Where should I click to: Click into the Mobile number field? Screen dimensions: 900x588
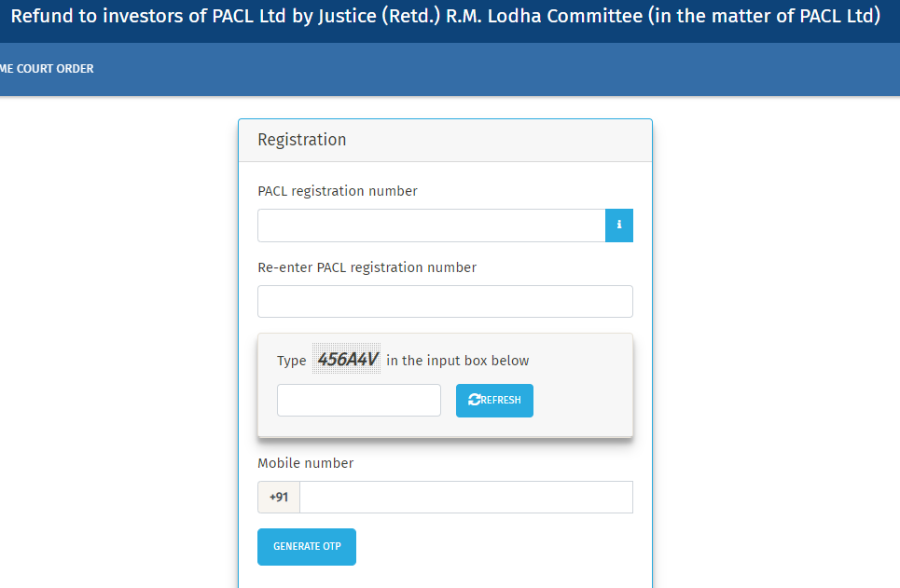(x=465, y=498)
